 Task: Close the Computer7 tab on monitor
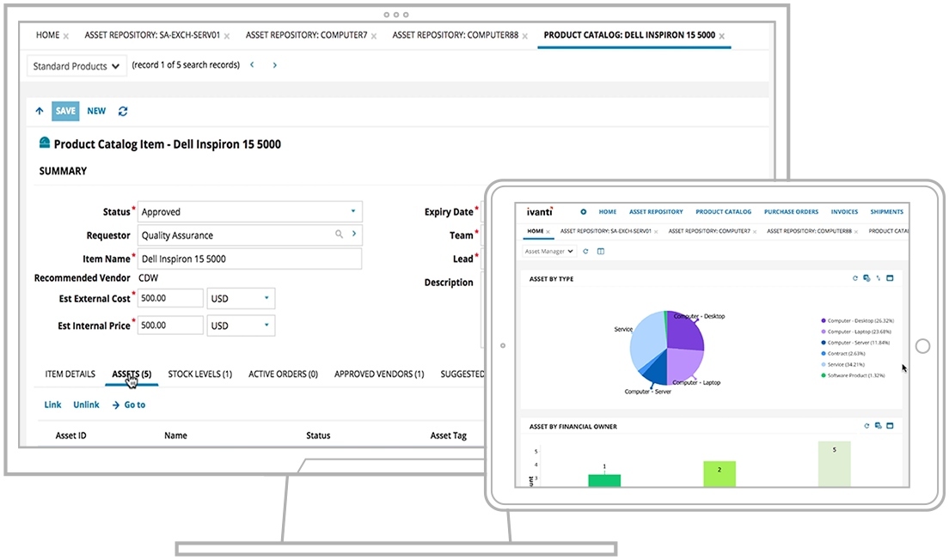pyautogui.click(x=374, y=36)
